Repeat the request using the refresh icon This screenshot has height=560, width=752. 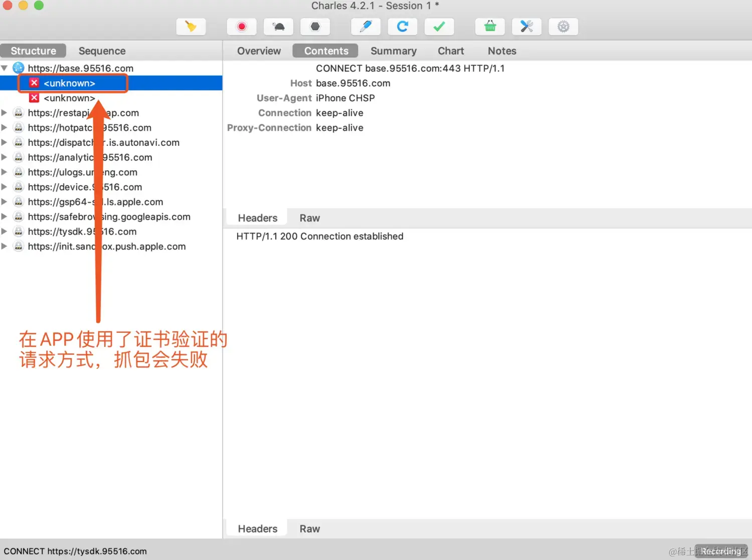coord(403,27)
